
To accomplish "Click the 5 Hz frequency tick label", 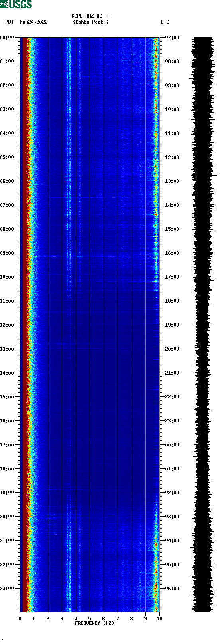I will 90,619.
